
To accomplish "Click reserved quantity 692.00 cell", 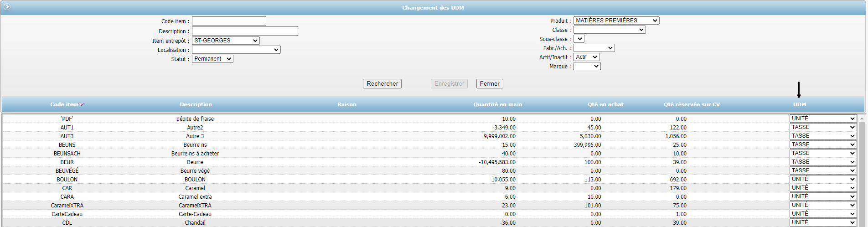I will [x=678, y=180].
